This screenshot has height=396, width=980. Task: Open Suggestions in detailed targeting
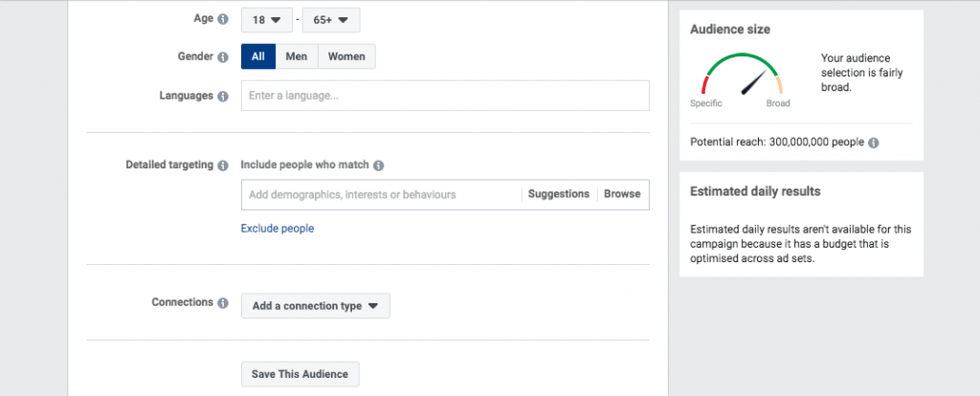pos(559,194)
